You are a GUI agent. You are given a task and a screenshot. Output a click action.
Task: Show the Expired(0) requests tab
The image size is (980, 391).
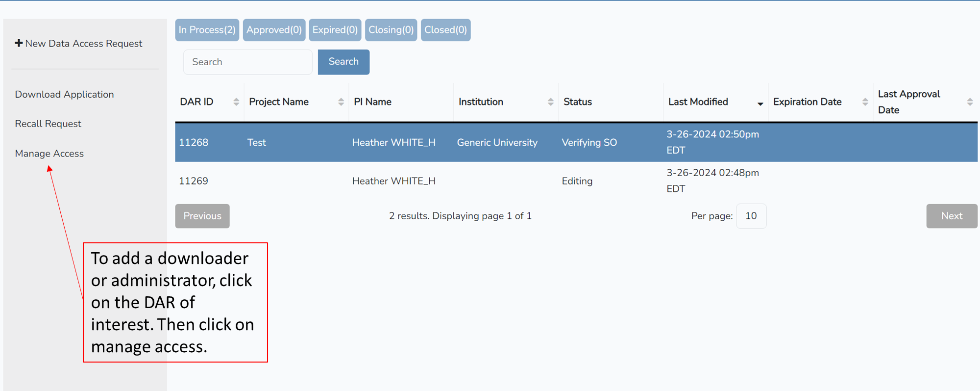tap(335, 30)
